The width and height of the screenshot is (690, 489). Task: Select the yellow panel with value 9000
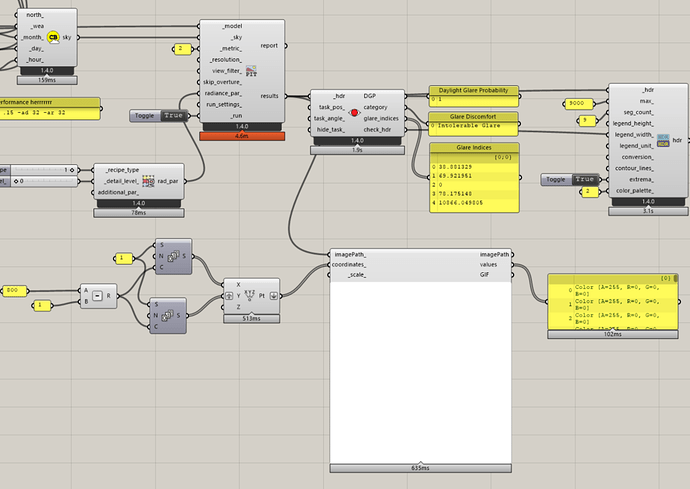coord(578,104)
